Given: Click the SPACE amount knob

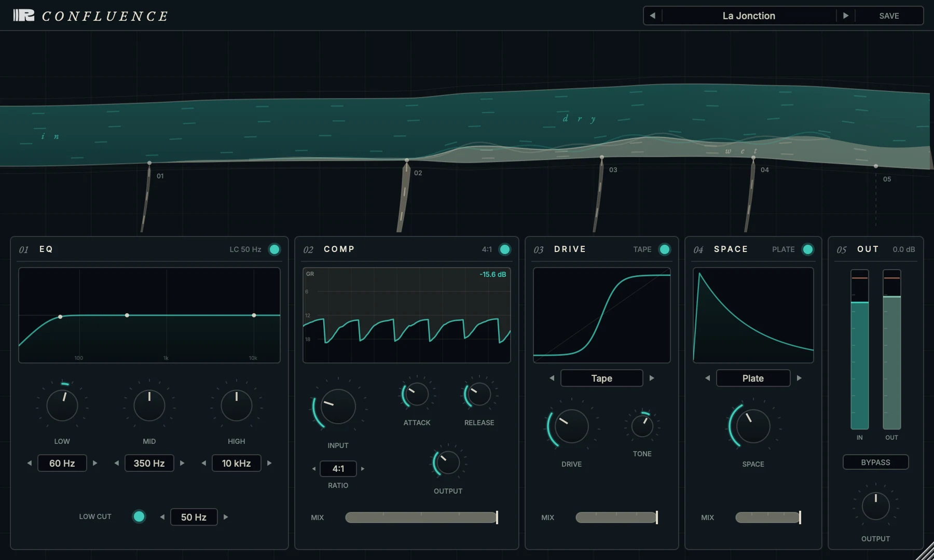Looking at the screenshot, I should (x=753, y=426).
